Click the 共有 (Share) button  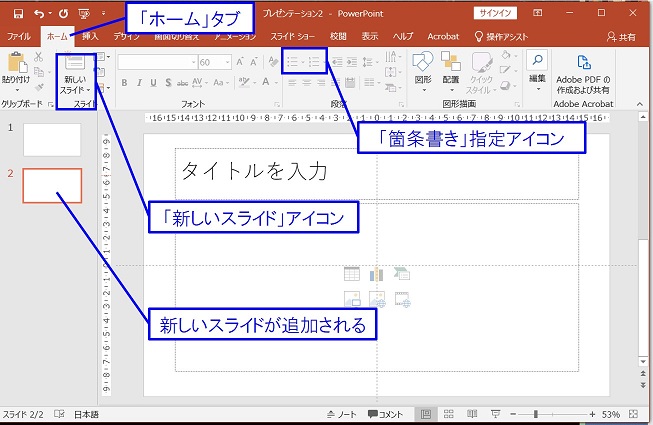point(625,36)
